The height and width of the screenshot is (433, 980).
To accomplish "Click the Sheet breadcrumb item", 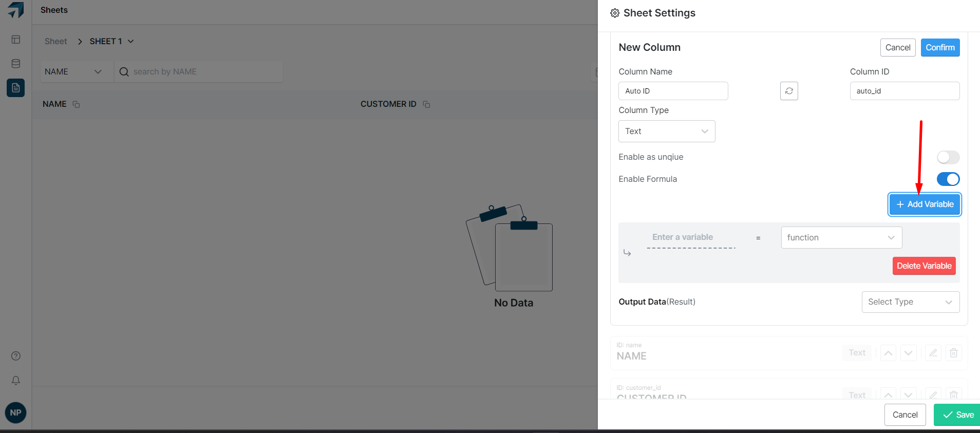I will tap(55, 42).
